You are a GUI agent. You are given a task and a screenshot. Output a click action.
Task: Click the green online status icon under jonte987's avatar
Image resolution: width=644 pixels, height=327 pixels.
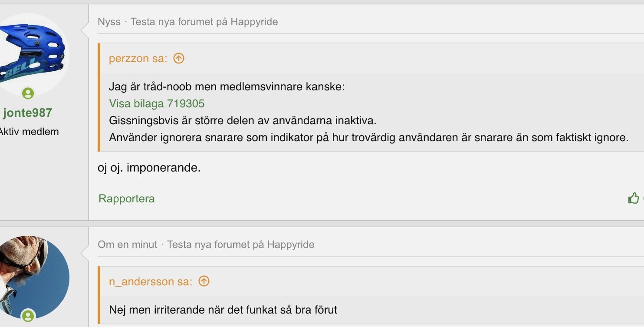pyautogui.click(x=28, y=93)
